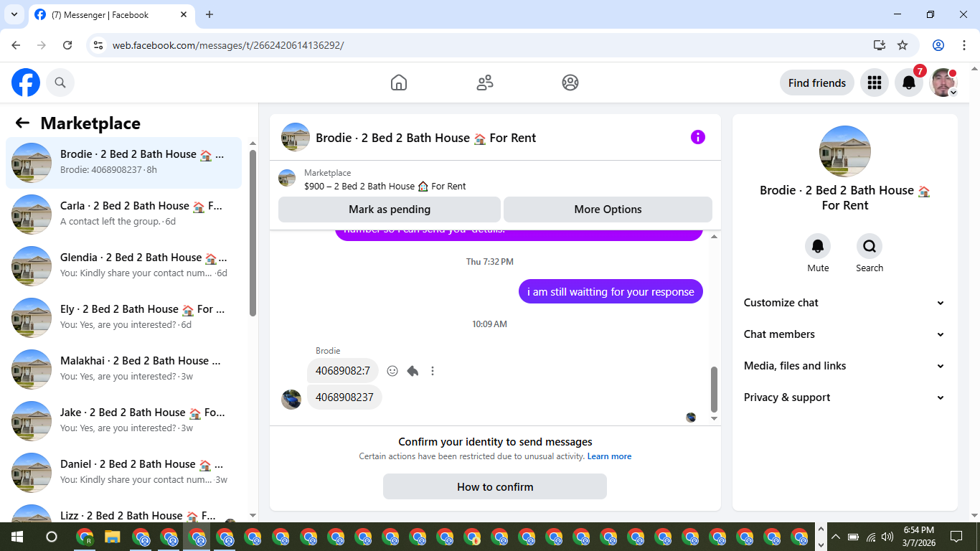This screenshot has width=980, height=551.
Task: Mark the listing as pending
Action: pos(390,209)
